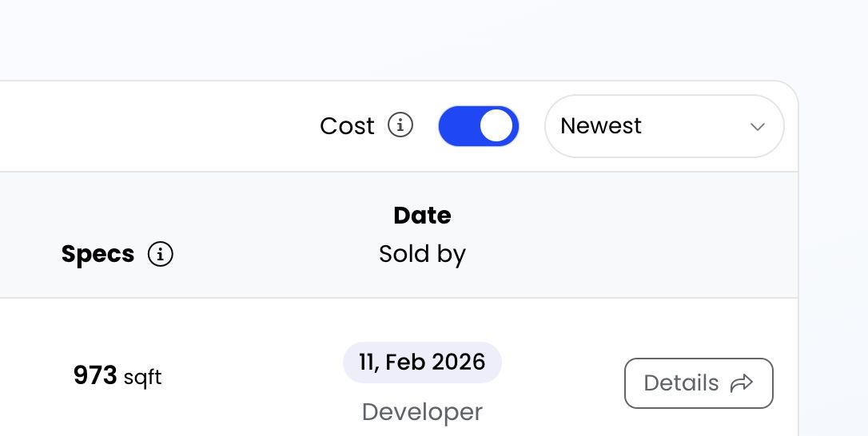Click the 'Details' label text
The width and height of the screenshot is (868, 436).
pyautogui.click(x=681, y=383)
